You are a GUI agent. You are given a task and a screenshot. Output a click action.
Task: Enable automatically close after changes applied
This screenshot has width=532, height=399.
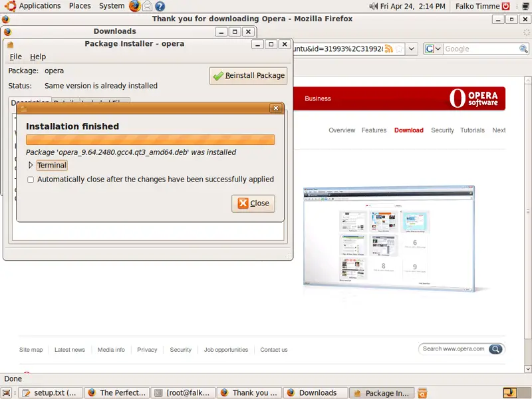tap(31, 180)
